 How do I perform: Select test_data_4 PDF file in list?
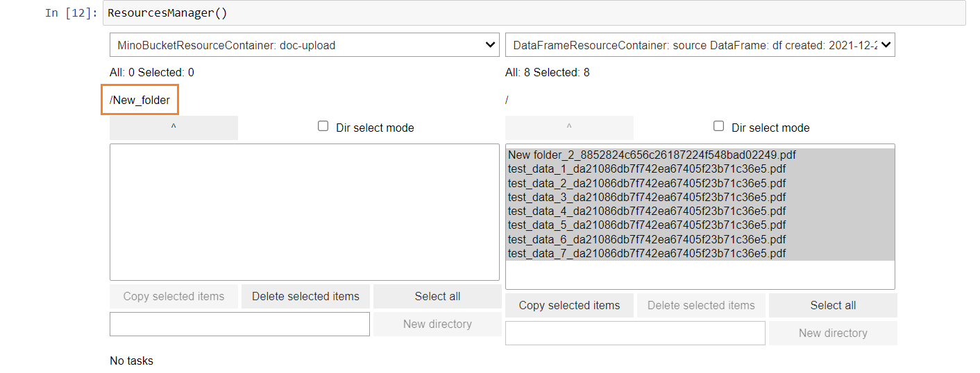click(x=700, y=211)
